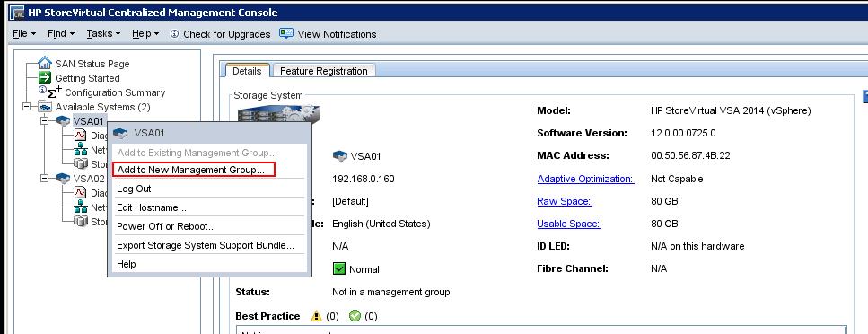
Task: Select VSA02 in the tree
Action: coord(89,179)
